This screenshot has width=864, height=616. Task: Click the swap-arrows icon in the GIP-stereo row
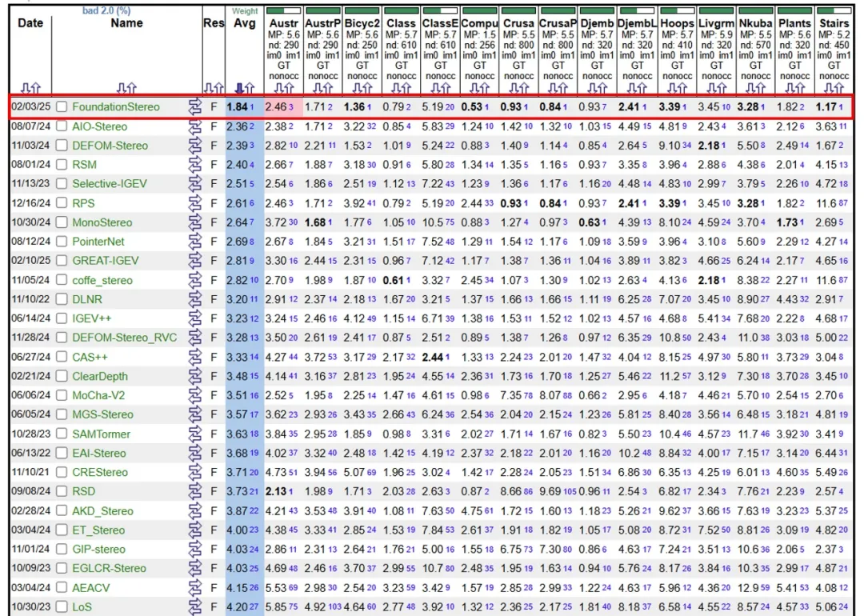pos(194,550)
